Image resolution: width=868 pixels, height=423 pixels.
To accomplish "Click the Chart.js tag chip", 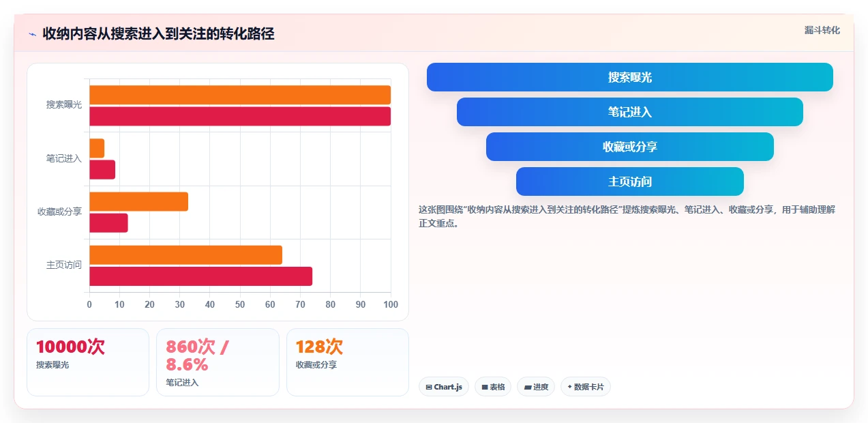I will pyautogui.click(x=443, y=387).
